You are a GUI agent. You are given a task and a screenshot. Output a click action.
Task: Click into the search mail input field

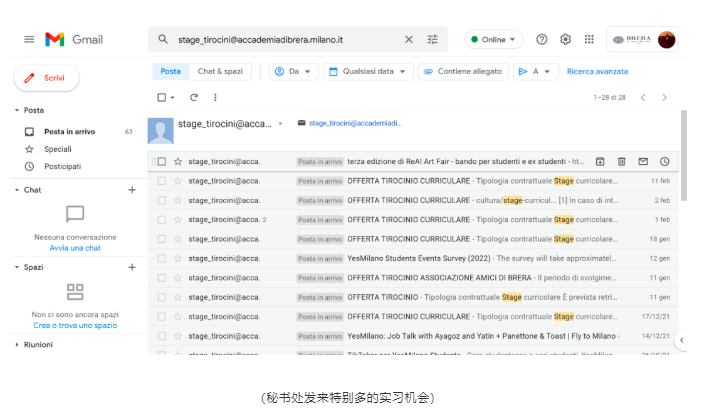tap(286, 39)
